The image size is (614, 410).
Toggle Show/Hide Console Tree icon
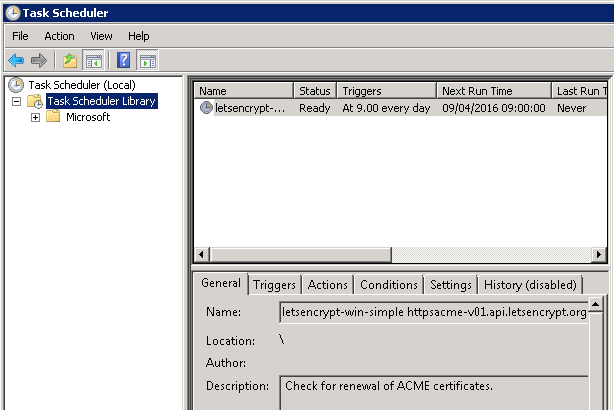pos(92,60)
